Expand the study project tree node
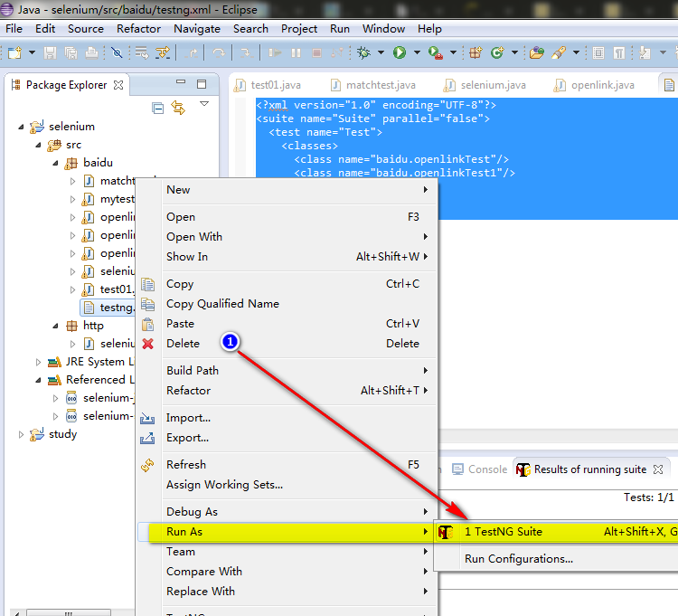The image size is (678, 616). (22, 434)
